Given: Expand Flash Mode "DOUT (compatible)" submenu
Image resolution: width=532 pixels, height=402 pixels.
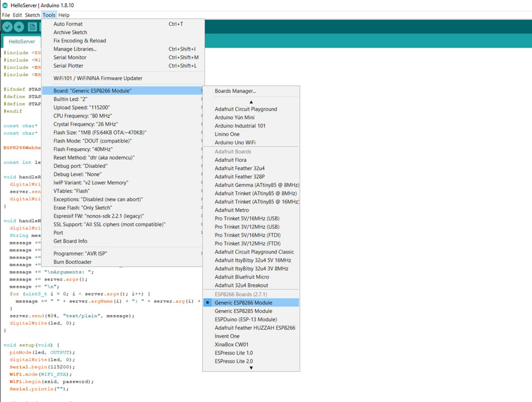Looking at the screenshot, I should pos(123,141).
